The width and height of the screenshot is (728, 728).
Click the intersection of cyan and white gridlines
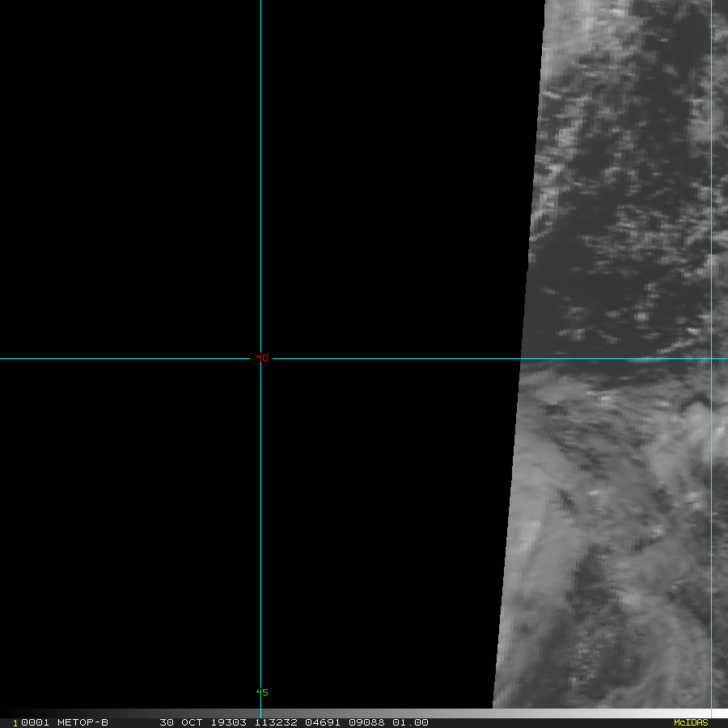[x=260, y=358]
